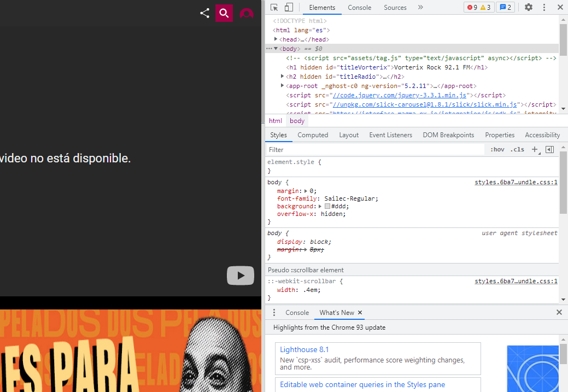Click the new style rule plus icon

[x=535, y=149]
